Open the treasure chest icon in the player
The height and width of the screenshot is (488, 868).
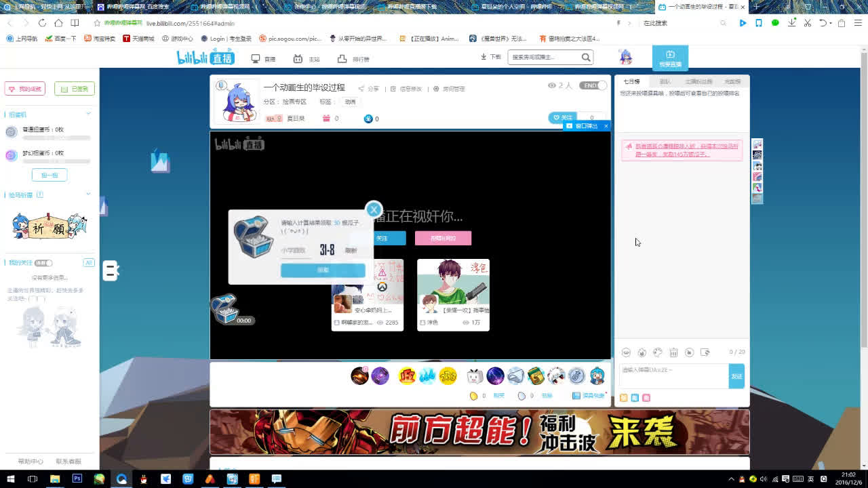point(225,308)
